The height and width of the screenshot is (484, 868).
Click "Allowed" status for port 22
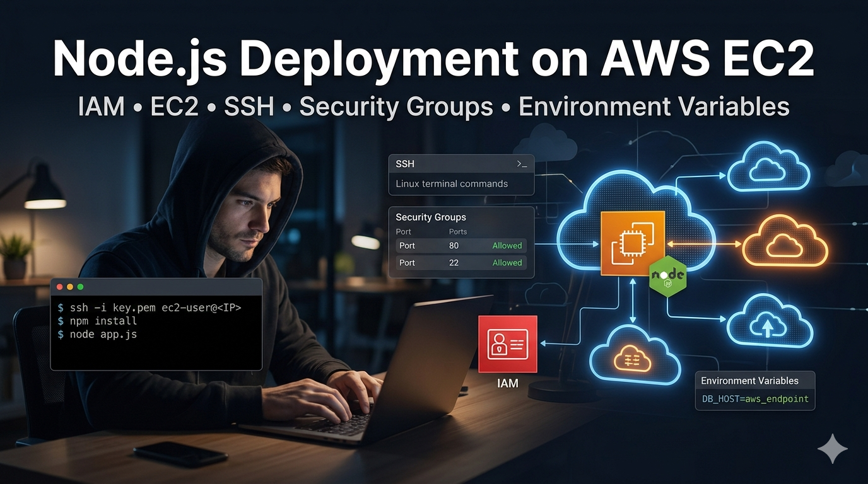(x=507, y=263)
